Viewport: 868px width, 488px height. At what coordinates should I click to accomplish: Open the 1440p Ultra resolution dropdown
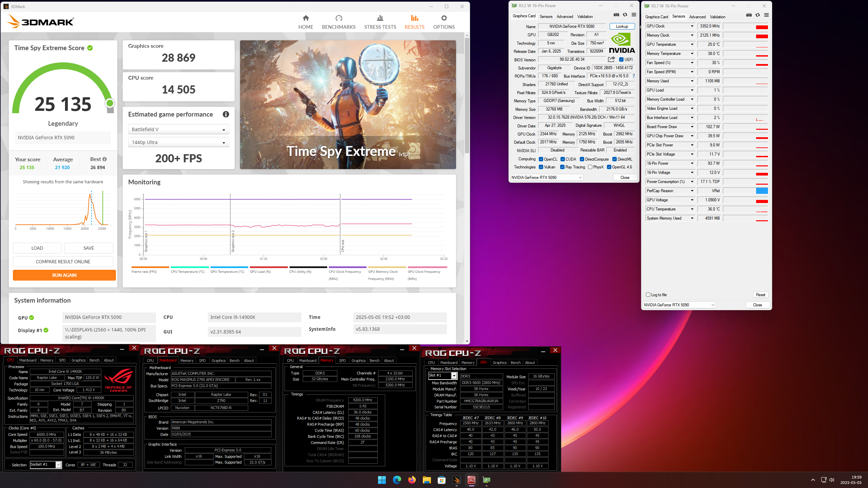point(178,142)
